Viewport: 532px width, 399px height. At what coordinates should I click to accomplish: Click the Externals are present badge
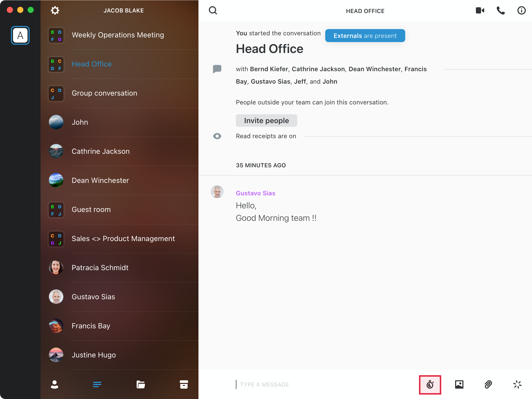click(365, 36)
